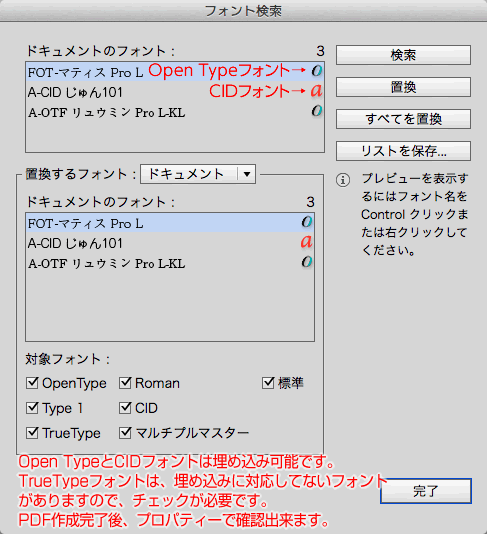Viewport: 487px width, 534px height.
Task: Select A-OTF リュウミン Pro L-KL in replacement list
Action: pyautogui.click(x=170, y=263)
